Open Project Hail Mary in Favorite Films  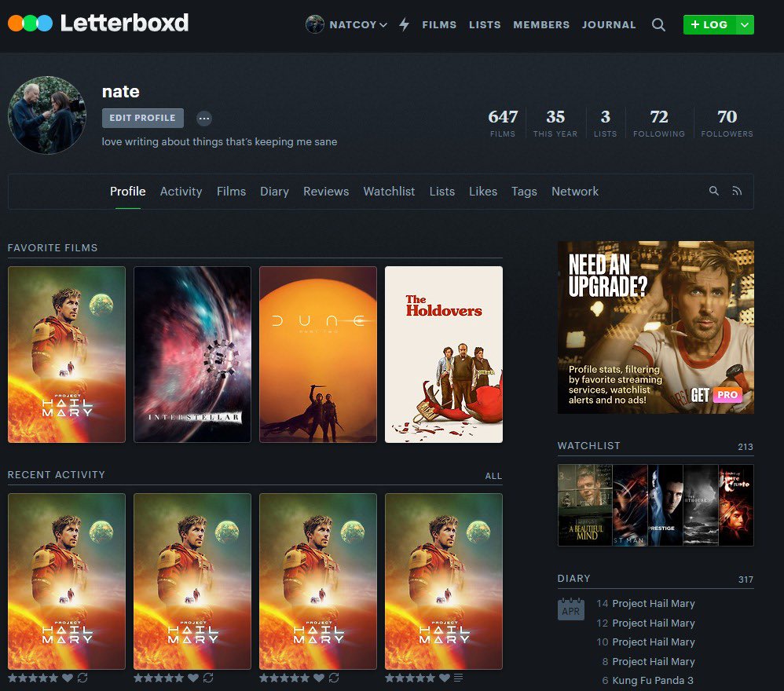[x=67, y=354]
